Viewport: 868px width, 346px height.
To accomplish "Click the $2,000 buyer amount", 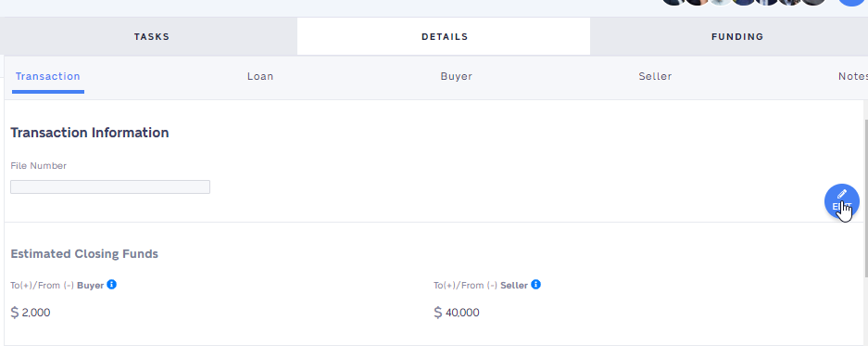I will pos(31,313).
